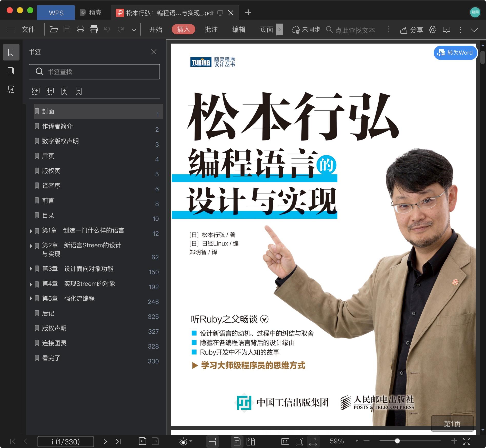Click the page number field
Screen dimensions: 486x448
click(x=66, y=441)
